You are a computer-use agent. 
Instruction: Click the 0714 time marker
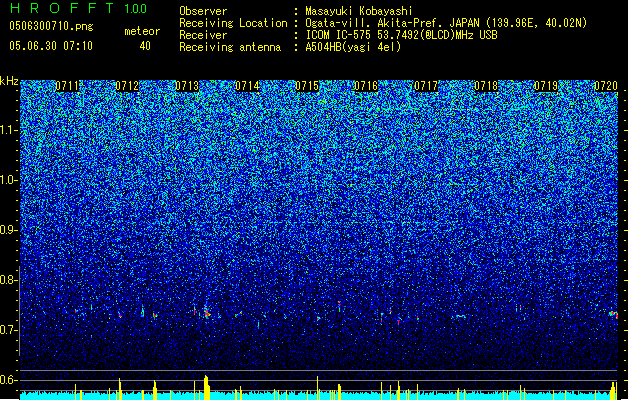tap(247, 86)
